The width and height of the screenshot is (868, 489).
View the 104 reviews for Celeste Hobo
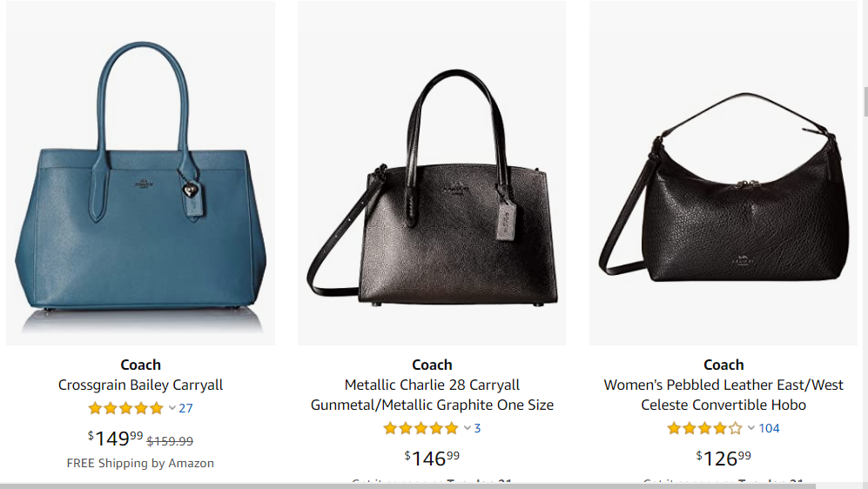point(769,428)
